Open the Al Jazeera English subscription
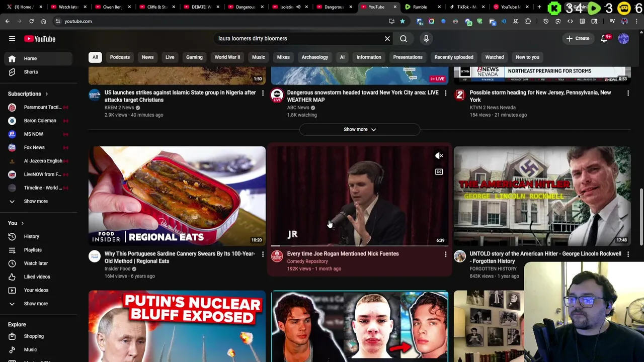The image size is (644, 362). tap(39, 161)
